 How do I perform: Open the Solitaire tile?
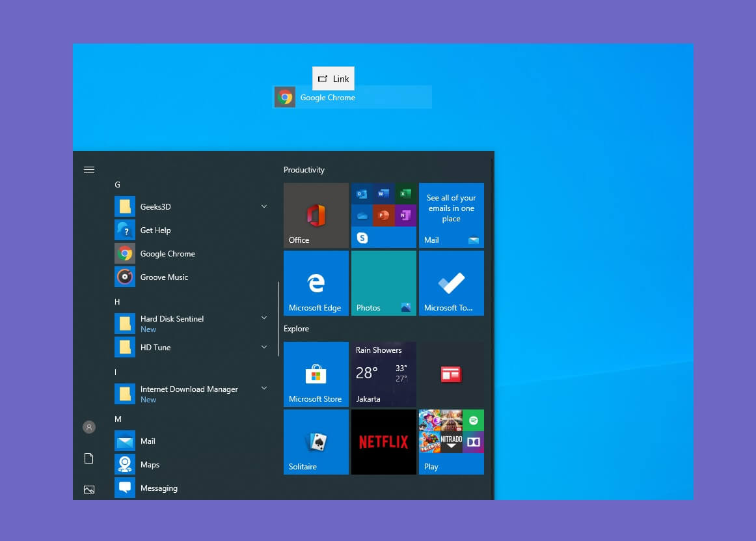pyautogui.click(x=316, y=442)
